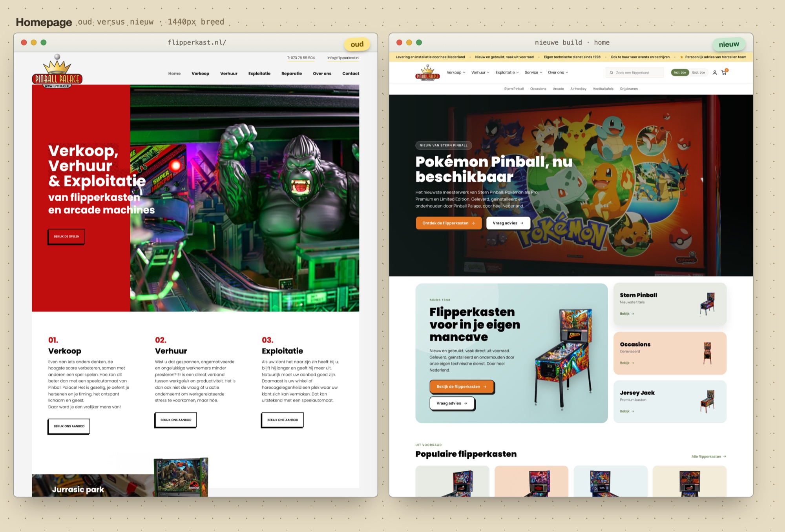This screenshot has height=532, width=785.
Task: Expand the Exploitatie dropdown in nieuw nav
Action: click(507, 73)
